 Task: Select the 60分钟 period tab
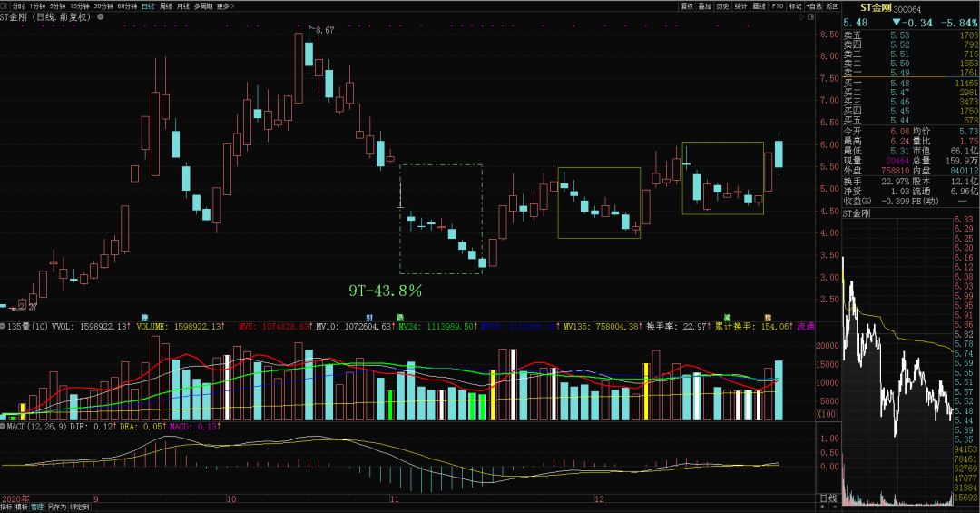(x=127, y=6)
